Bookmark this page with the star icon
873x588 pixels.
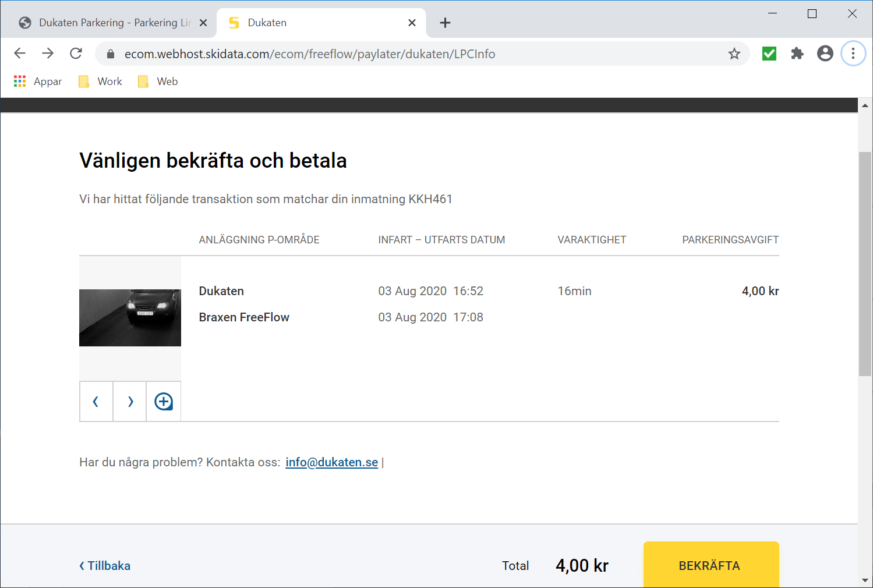coord(734,54)
